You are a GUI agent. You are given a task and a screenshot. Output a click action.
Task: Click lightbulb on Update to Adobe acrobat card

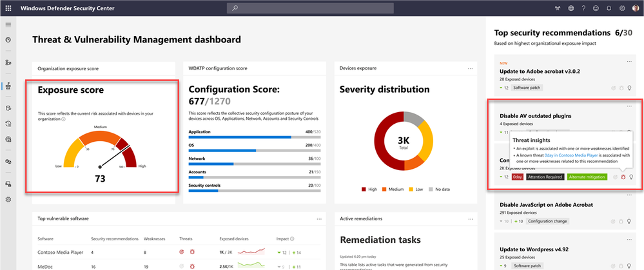tap(630, 88)
